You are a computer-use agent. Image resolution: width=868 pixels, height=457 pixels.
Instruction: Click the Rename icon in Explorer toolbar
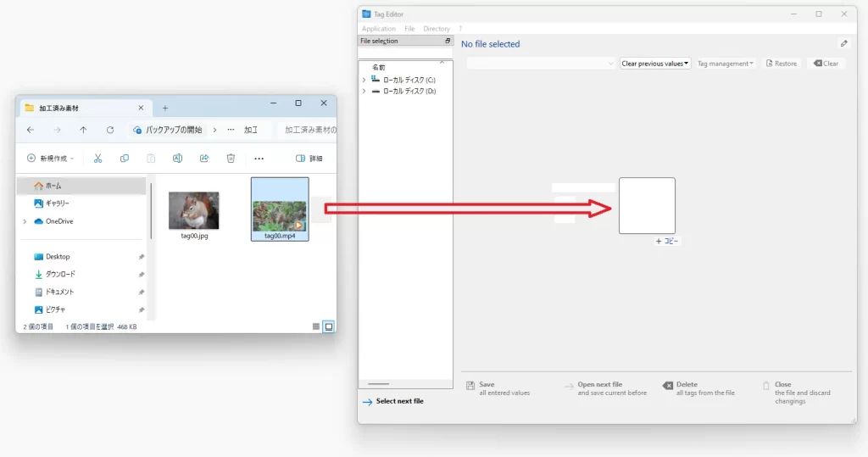[x=177, y=159]
